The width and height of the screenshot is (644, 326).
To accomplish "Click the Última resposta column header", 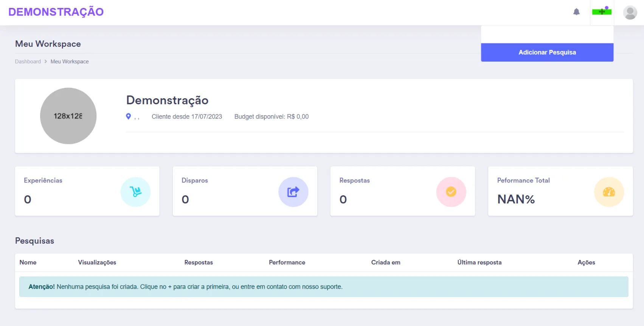I will (x=480, y=263).
